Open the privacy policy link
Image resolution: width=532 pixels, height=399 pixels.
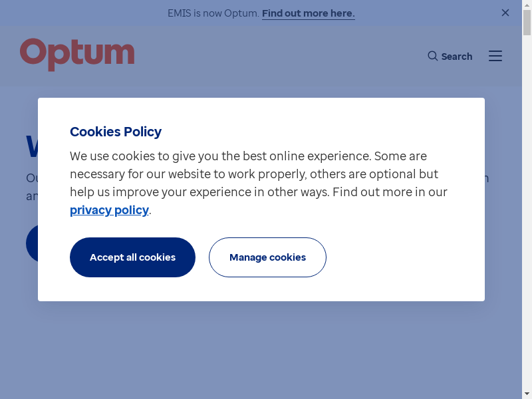tap(109, 210)
